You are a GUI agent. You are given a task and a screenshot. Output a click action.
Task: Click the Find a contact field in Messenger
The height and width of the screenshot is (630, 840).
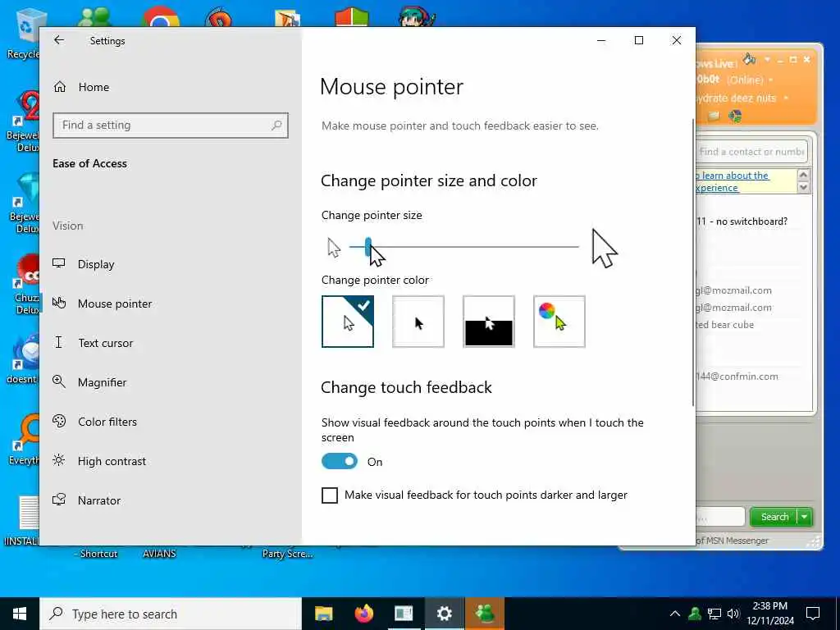pos(751,152)
